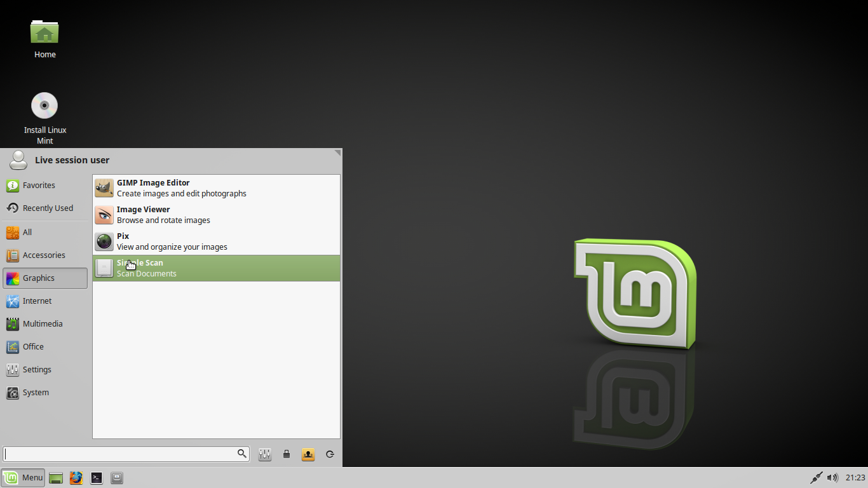Launch Firefox from the panel
The height and width of the screenshot is (488, 868).
point(76,478)
